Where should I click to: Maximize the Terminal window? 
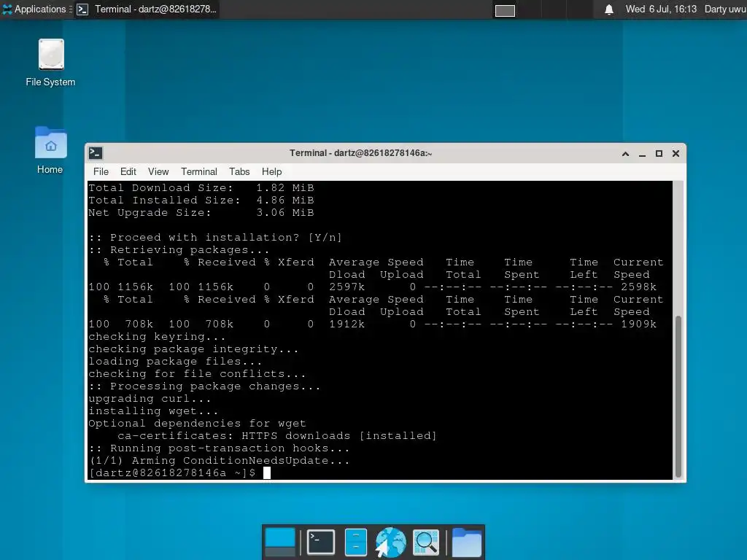click(x=659, y=153)
